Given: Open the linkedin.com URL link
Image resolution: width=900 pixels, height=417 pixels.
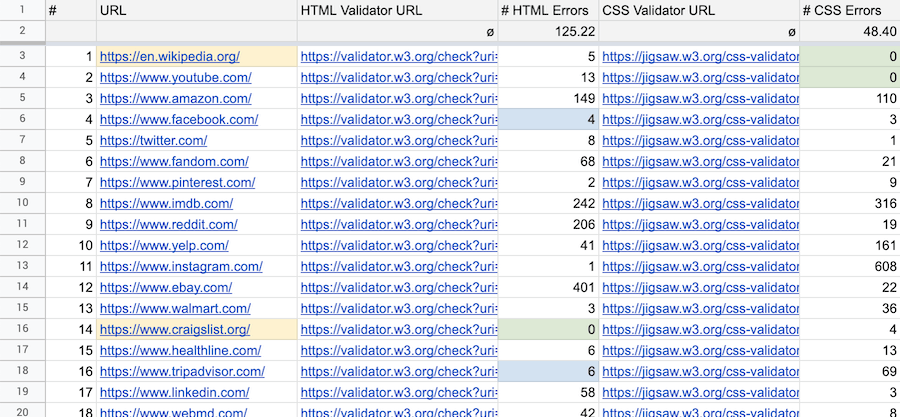Looking at the screenshot, I should pyautogui.click(x=174, y=393).
